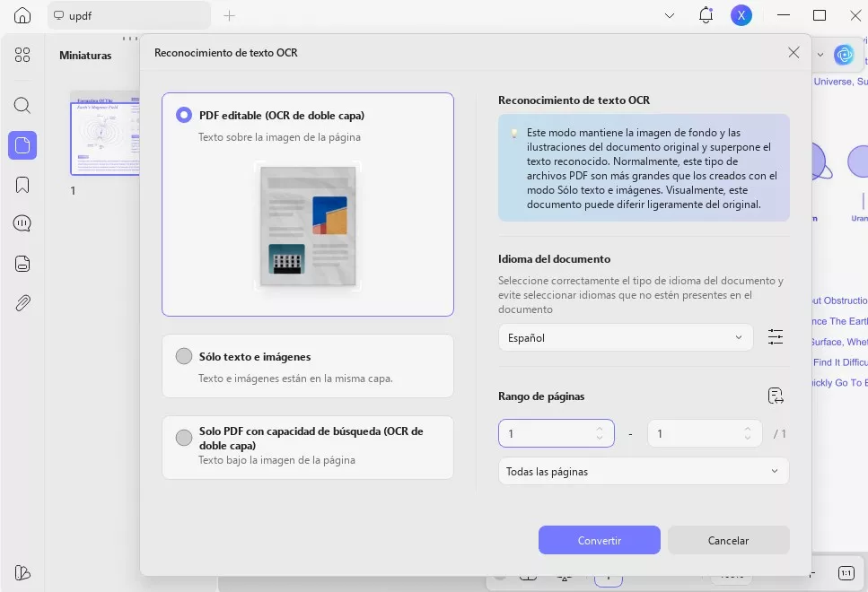This screenshot has height=592, width=868.
Task: Open the user account avatar X
Action: (x=741, y=15)
